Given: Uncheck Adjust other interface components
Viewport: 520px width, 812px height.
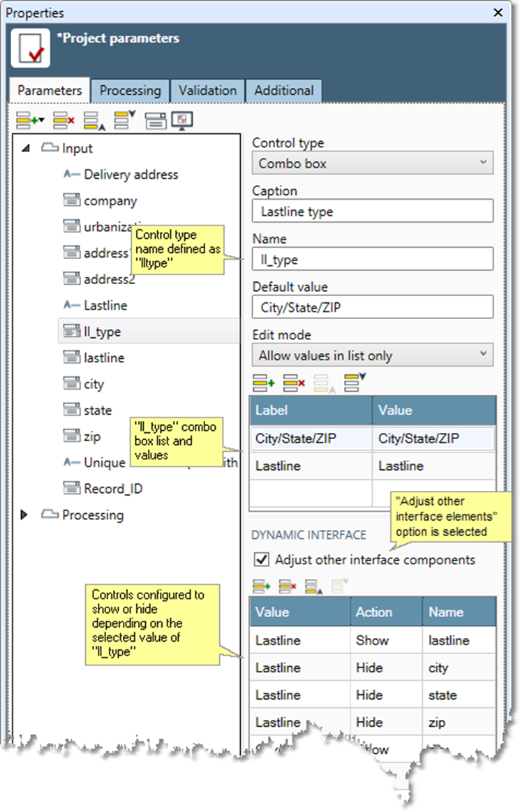Looking at the screenshot, I should tap(262, 560).
